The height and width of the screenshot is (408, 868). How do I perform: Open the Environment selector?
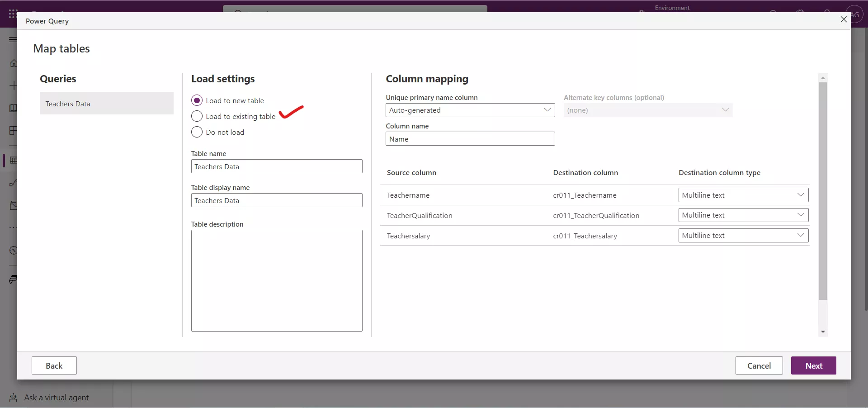click(x=672, y=8)
